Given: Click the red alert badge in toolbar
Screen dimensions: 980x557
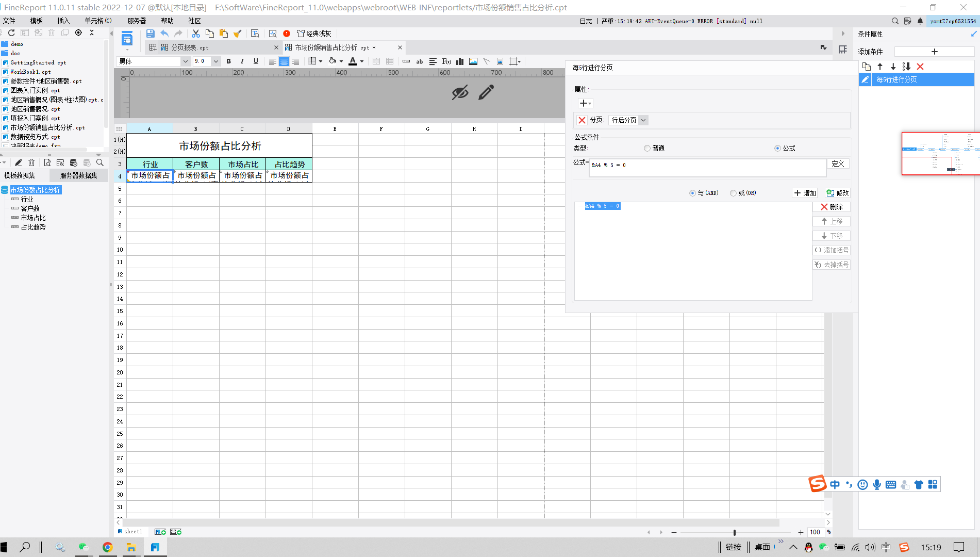Looking at the screenshot, I should (287, 34).
